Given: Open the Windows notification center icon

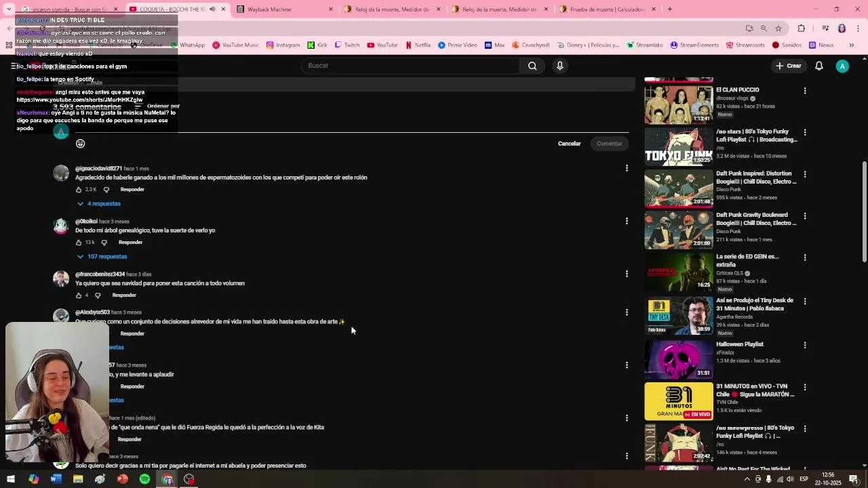Looking at the screenshot, I should pos(854,479).
